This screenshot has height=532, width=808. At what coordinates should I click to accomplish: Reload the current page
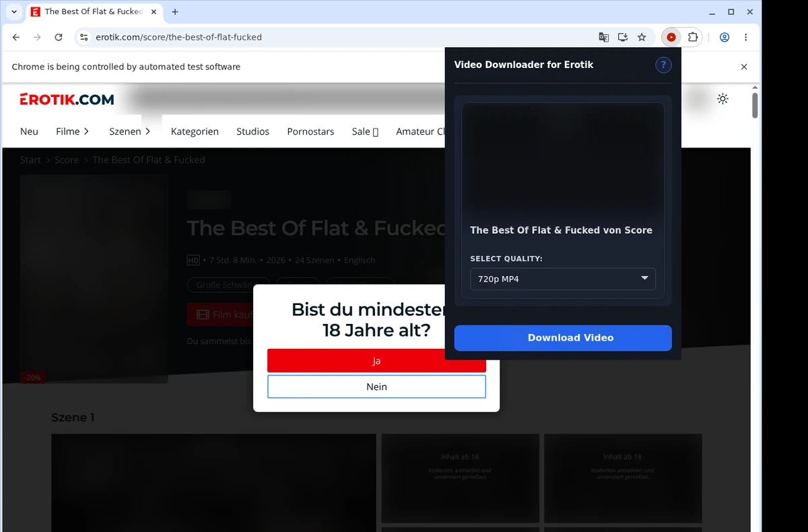(59, 37)
